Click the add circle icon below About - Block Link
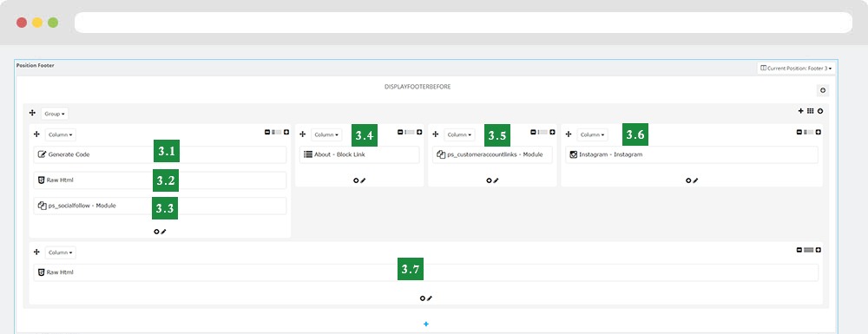The image size is (868, 334). tap(356, 180)
